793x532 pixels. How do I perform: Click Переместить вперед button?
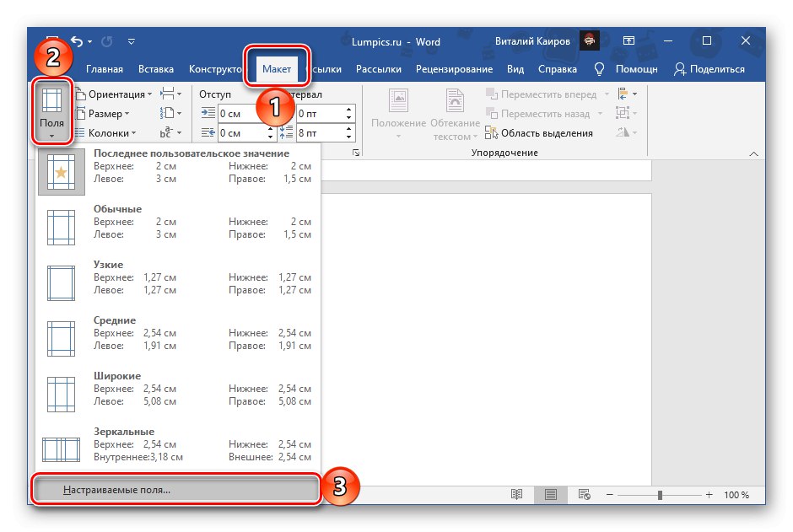[x=548, y=94]
